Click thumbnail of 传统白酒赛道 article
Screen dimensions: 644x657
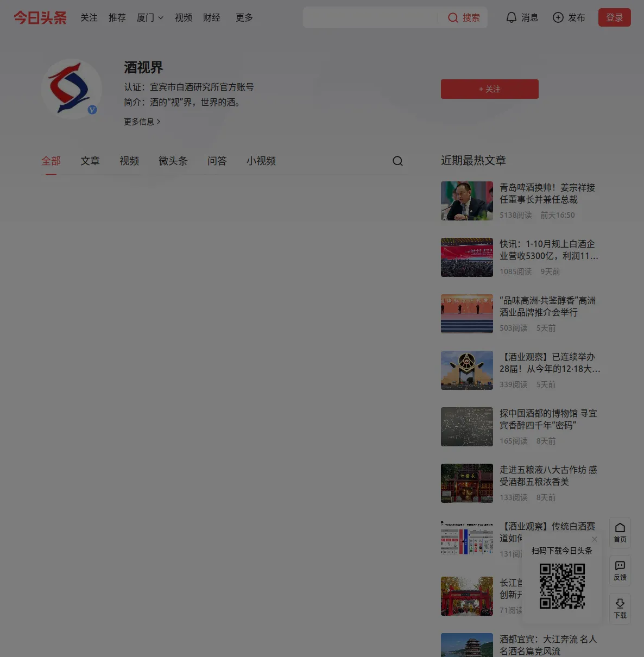click(x=467, y=540)
